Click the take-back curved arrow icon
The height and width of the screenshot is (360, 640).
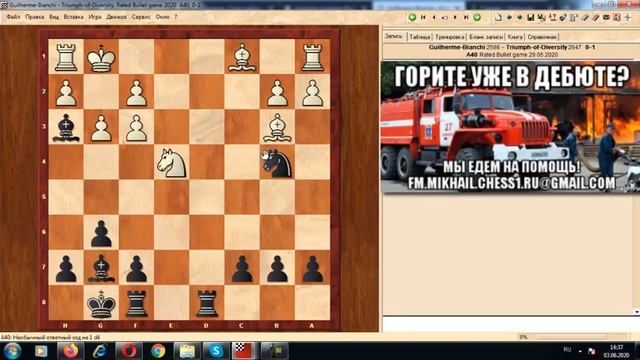coord(444,18)
